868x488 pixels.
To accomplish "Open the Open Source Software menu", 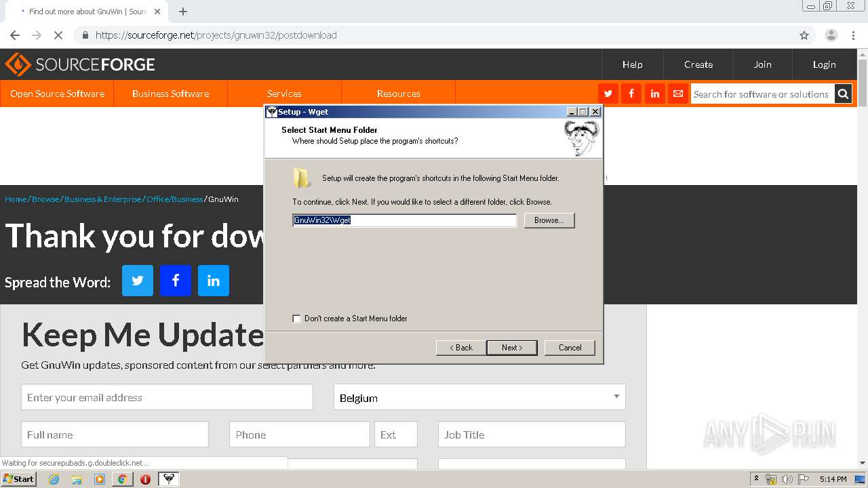I will 57,94.
